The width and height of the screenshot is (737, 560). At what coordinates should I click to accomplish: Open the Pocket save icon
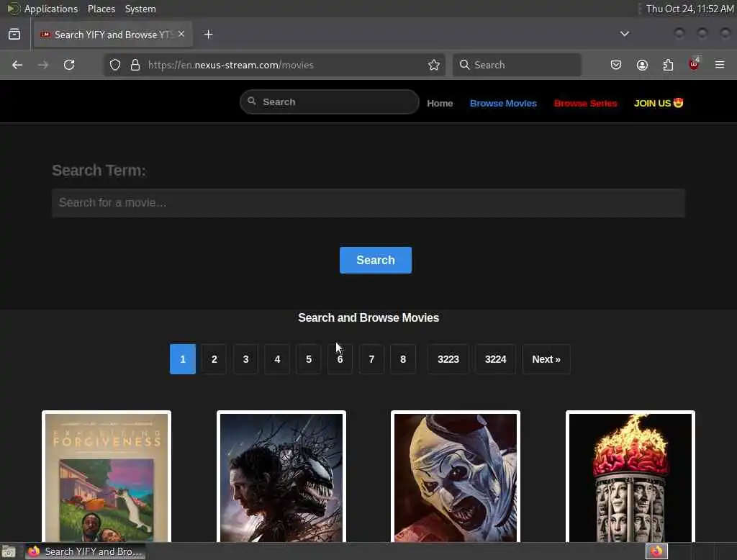616,65
